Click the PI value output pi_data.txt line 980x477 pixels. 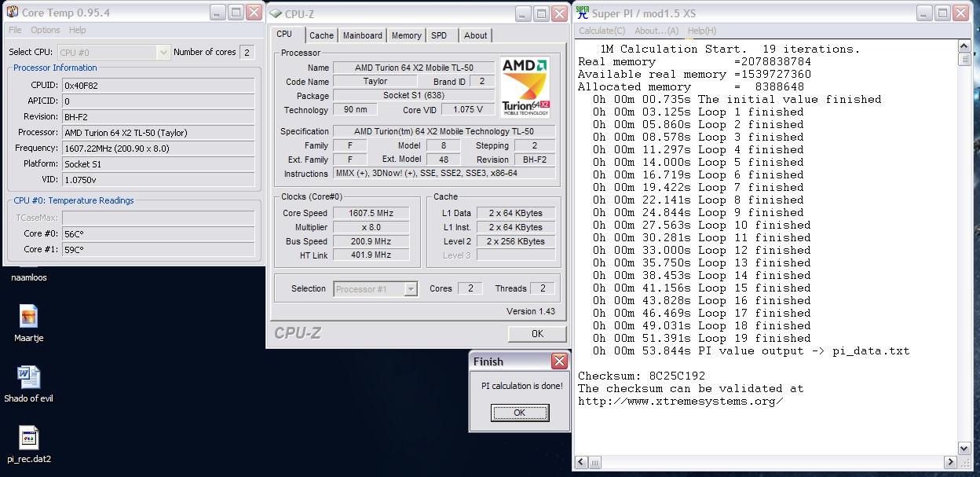tap(751, 350)
